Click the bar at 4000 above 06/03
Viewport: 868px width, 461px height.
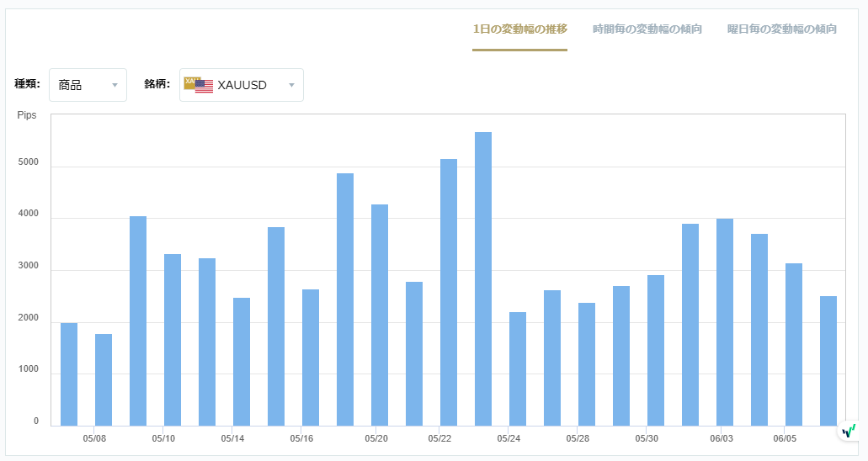pyautogui.click(x=725, y=322)
